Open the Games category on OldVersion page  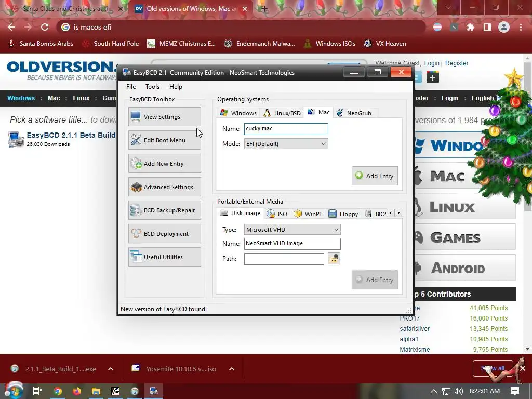coord(465,237)
